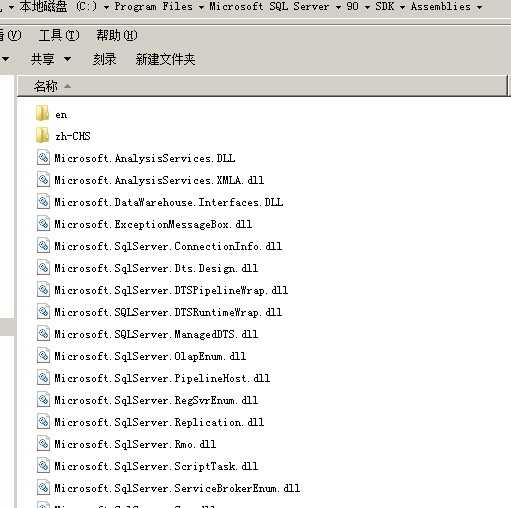
Task: Navigate to Program Files breadcrumb
Action: (153, 6)
